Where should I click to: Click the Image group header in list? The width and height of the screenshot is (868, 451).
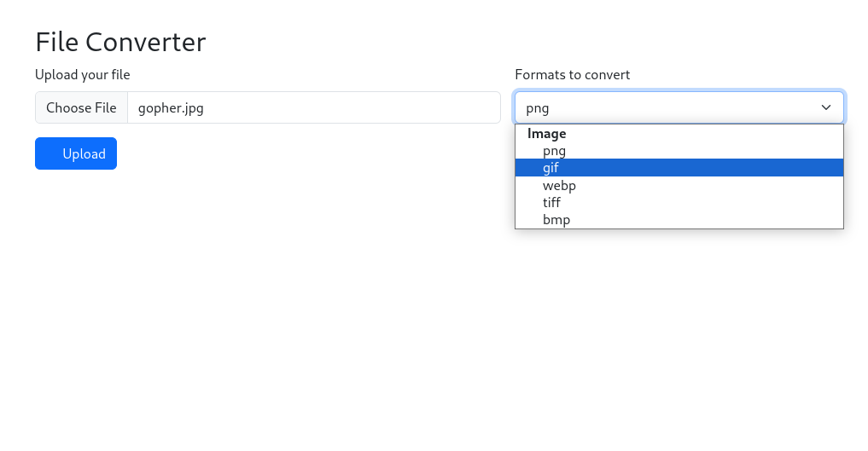546,134
